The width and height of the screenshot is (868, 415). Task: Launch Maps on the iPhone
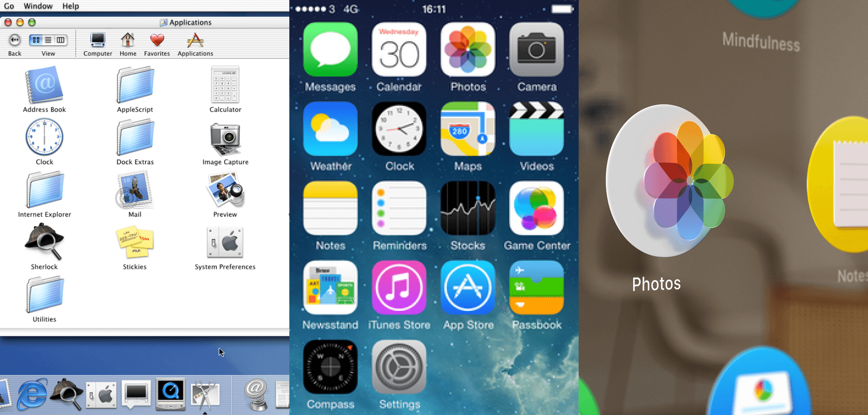(468, 129)
